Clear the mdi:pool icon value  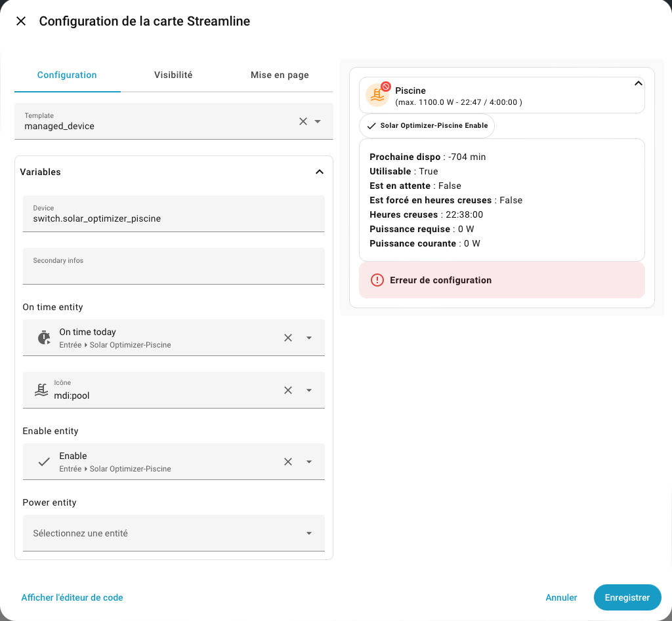(x=288, y=390)
